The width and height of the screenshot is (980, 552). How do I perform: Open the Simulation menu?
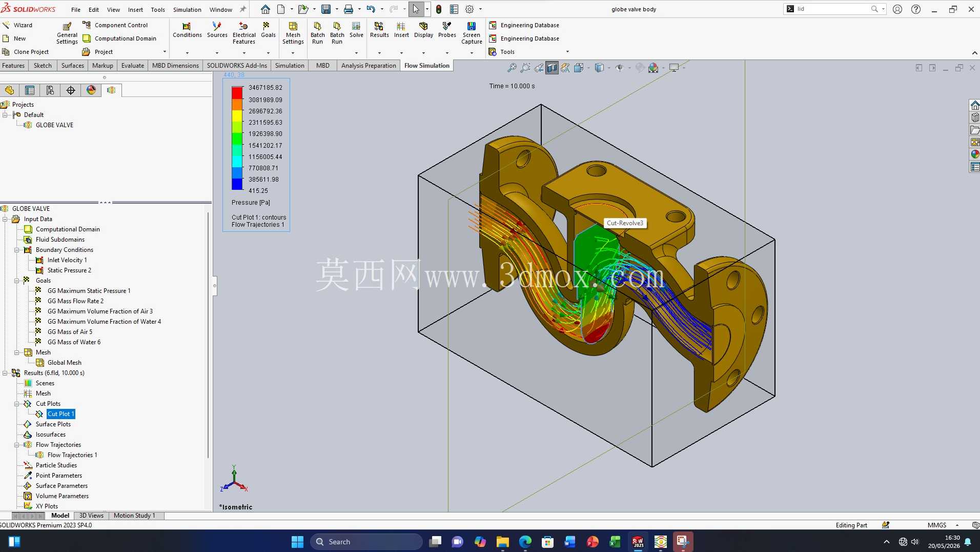point(187,9)
